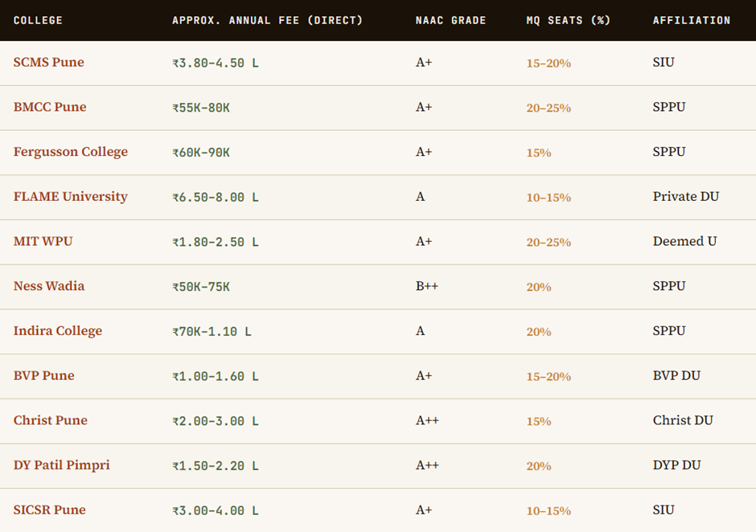This screenshot has height=532, width=756.
Task: Click the MQ SEATS (%) column header
Action: pos(569,20)
